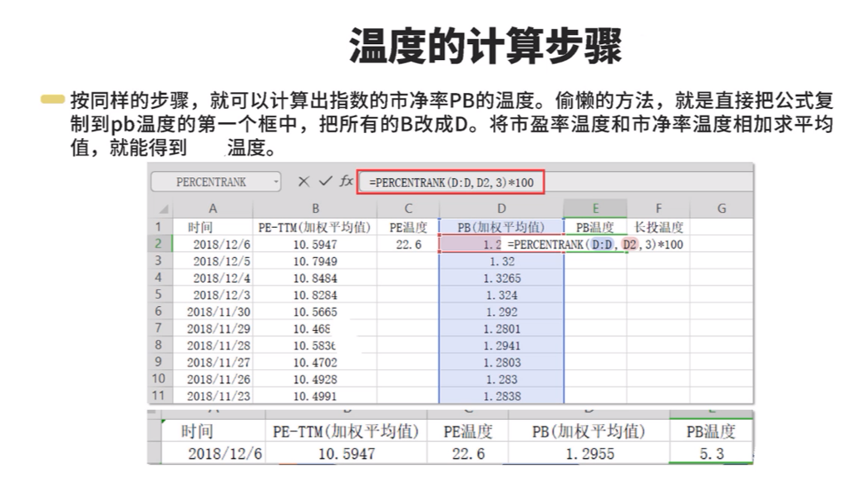Click the PE-TTM(加权平均值) header cell in column B
The image size is (868, 479).
point(315,227)
